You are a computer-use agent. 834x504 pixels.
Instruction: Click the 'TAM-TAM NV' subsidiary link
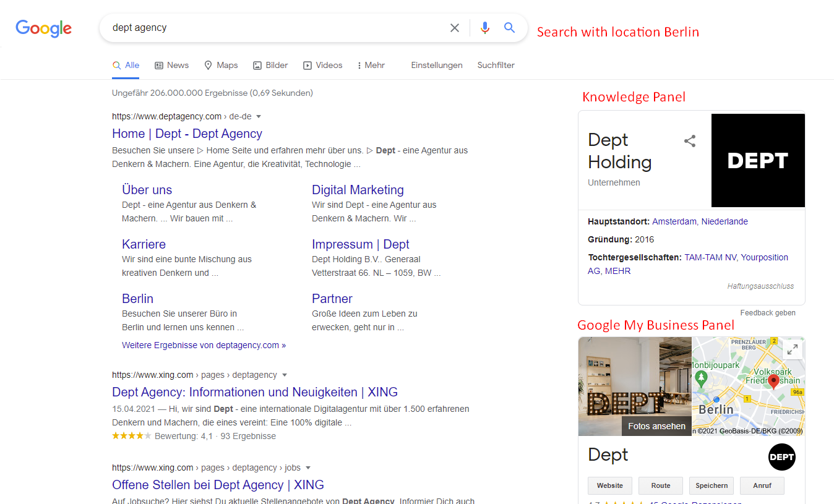[x=710, y=257]
